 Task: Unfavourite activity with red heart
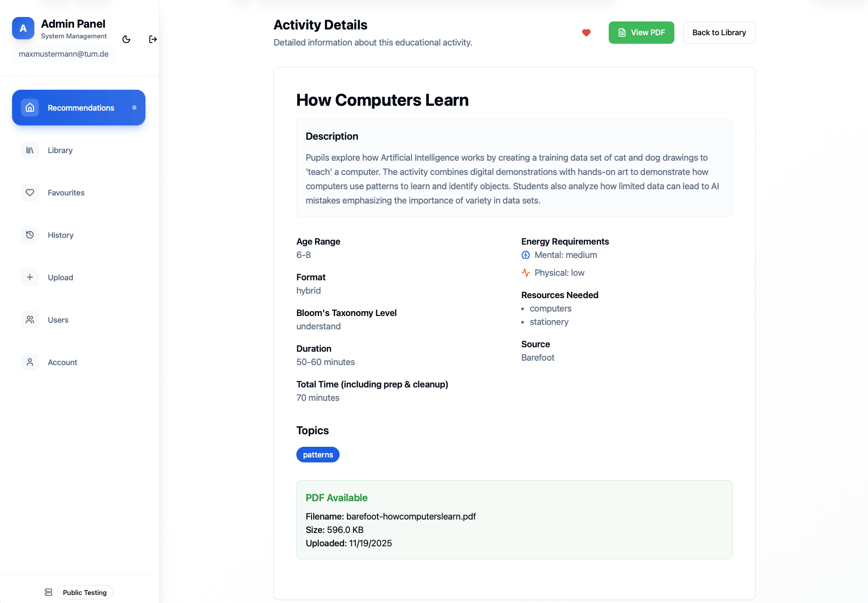coord(586,33)
